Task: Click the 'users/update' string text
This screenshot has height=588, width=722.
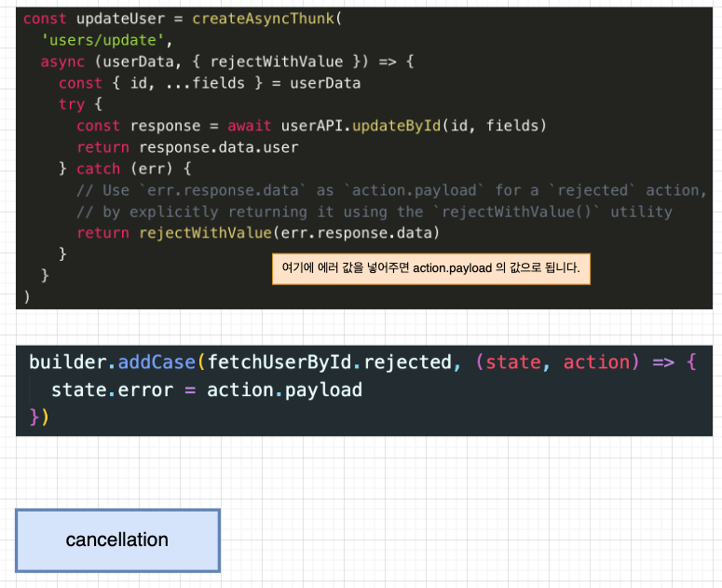Action: click(x=102, y=40)
